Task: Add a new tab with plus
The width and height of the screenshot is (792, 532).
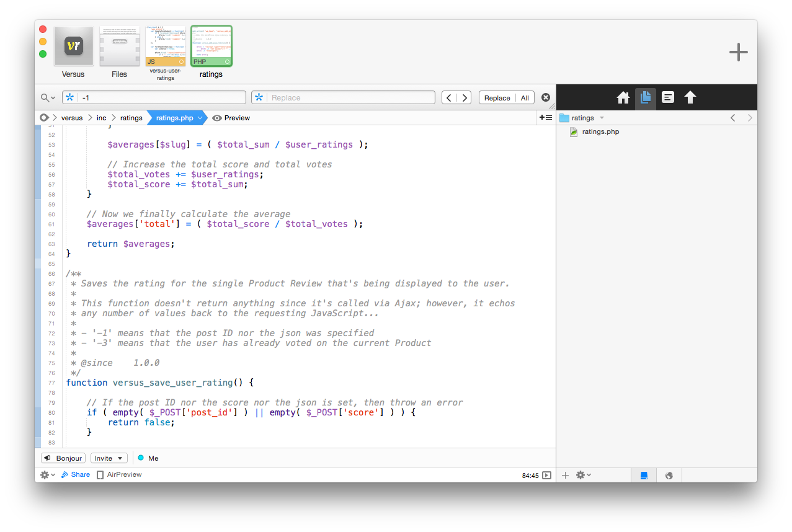Action: 738,52
